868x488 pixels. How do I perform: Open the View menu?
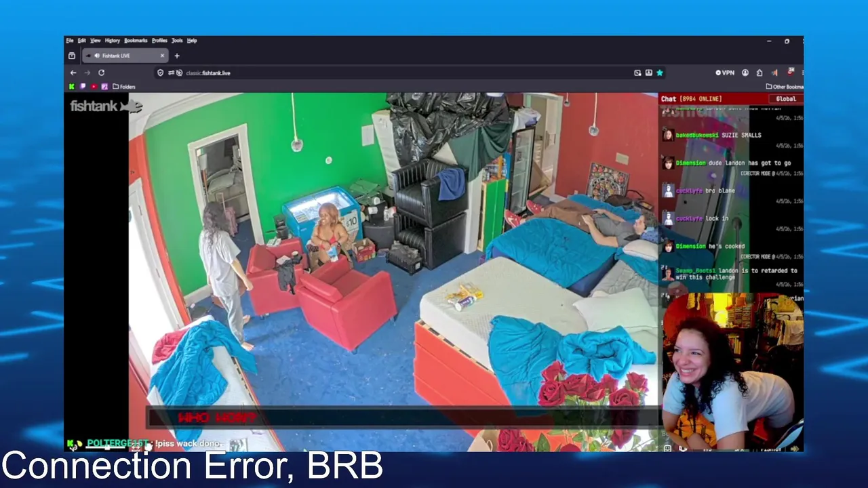(95, 41)
